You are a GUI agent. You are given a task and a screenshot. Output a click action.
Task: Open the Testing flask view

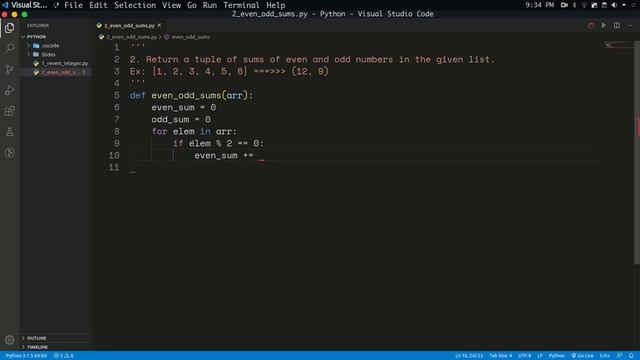[9, 132]
